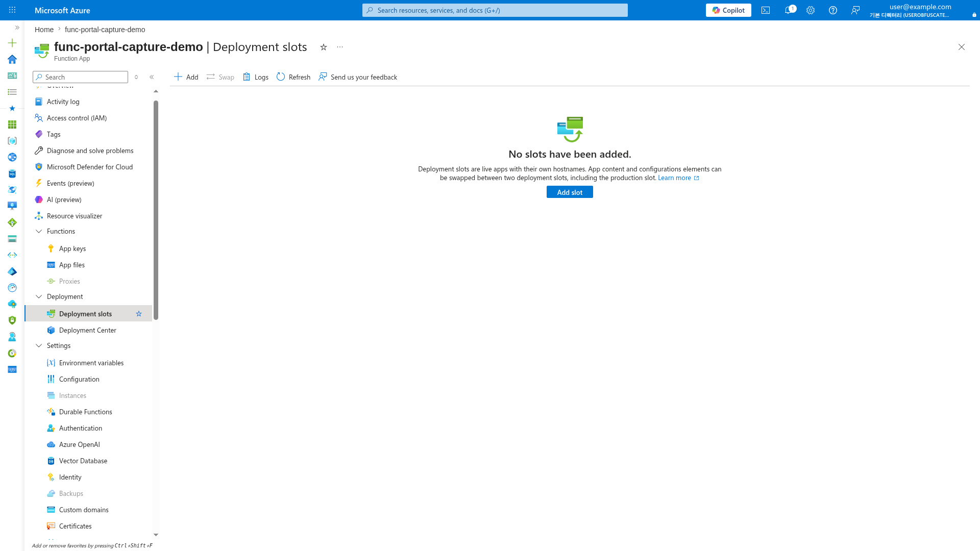Click the Create a resource plus icon
Screen dimensions: 980x551
(x=12, y=43)
